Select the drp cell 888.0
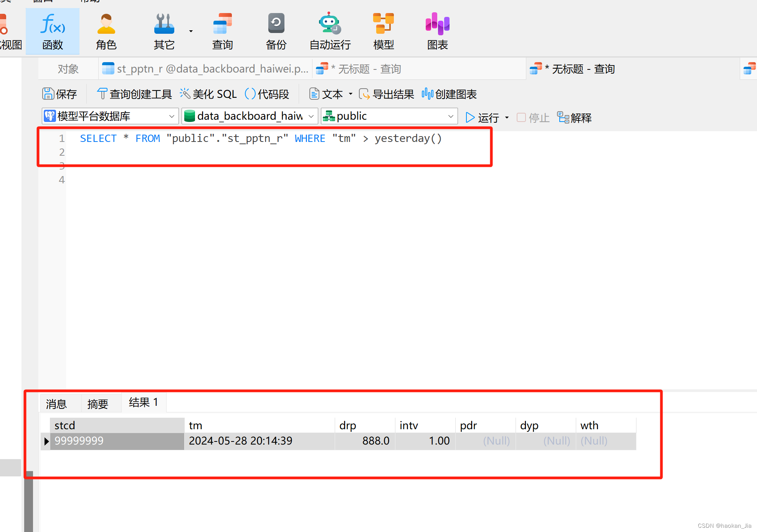Viewport: 757px width, 532px height. 365,441
